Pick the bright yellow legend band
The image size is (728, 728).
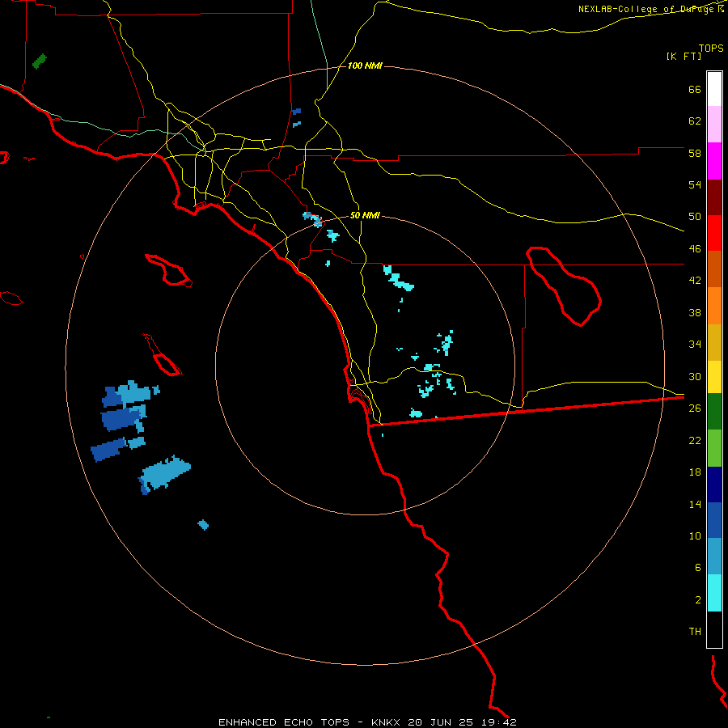tap(714, 377)
